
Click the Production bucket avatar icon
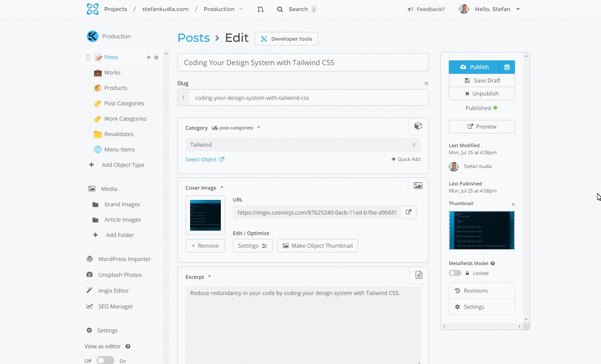[x=93, y=36]
